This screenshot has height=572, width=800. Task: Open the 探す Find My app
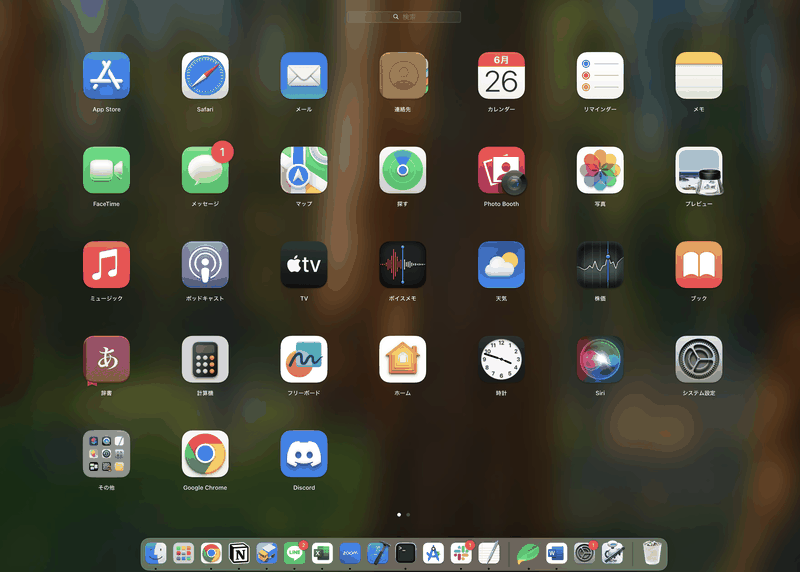click(x=403, y=170)
